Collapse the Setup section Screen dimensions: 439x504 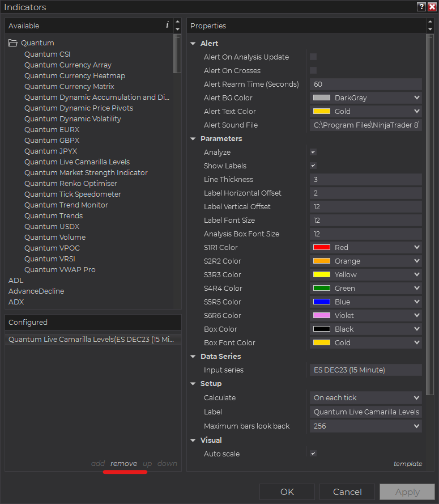[193, 384]
